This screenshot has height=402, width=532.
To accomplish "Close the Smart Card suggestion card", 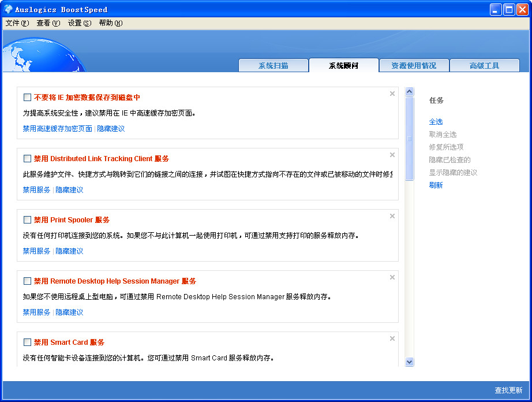I will [x=392, y=338].
